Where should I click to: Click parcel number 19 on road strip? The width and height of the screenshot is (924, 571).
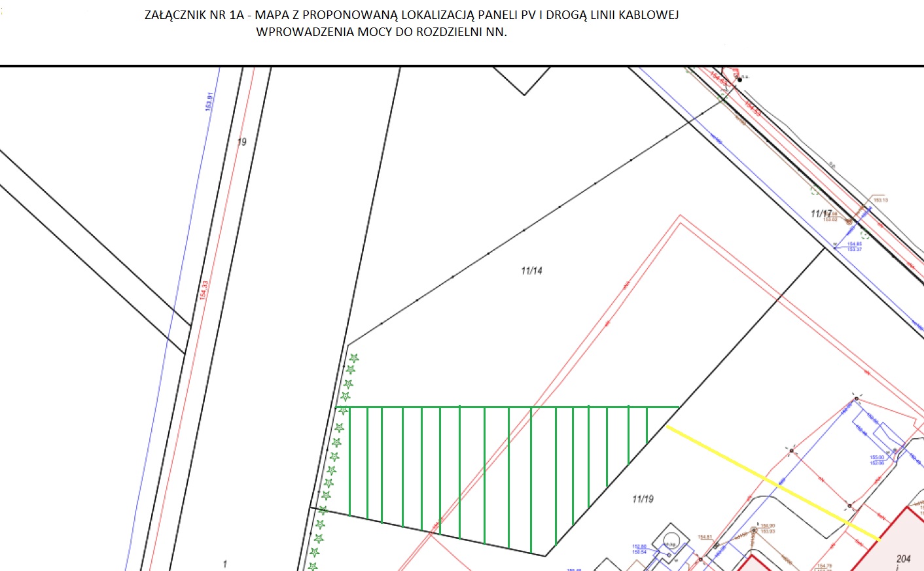pos(242,142)
